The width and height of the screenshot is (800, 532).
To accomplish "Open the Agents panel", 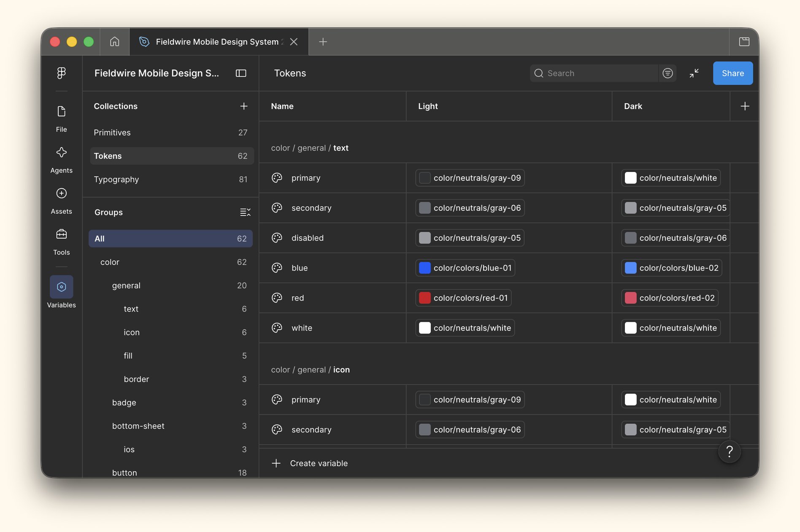I will click(61, 160).
